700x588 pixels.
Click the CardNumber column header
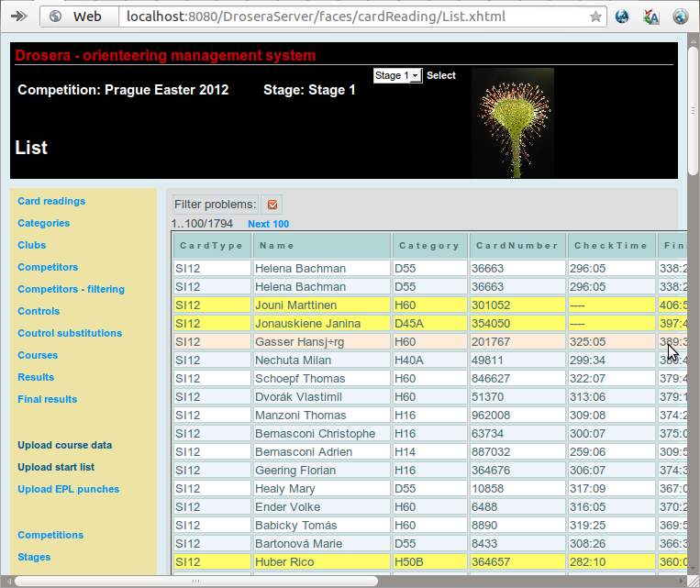[517, 246]
